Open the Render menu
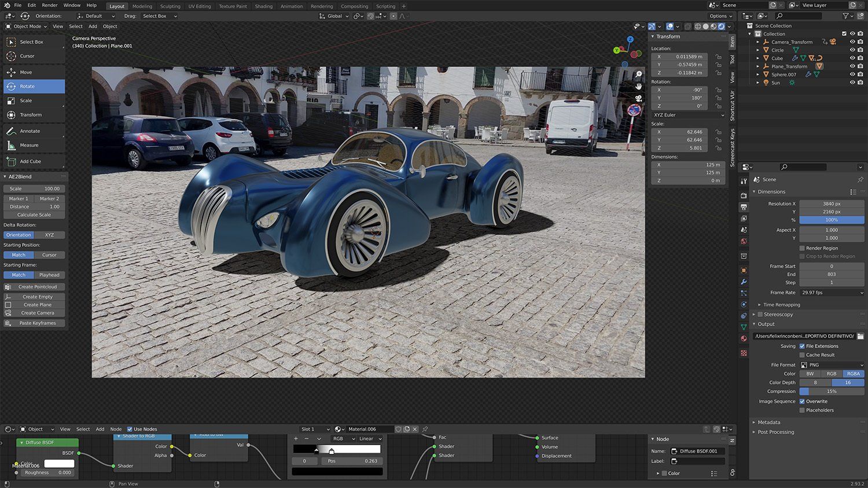Screen dimensions: 868x488 (x=50, y=5)
